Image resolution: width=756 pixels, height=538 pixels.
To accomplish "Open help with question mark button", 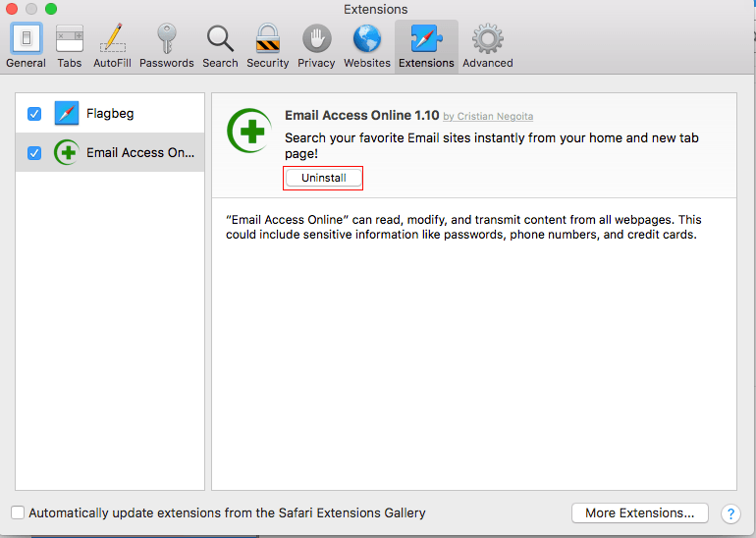I will [x=730, y=513].
